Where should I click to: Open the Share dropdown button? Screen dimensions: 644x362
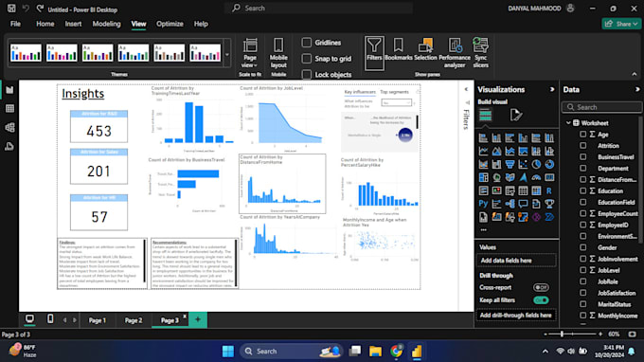(620, 24)
